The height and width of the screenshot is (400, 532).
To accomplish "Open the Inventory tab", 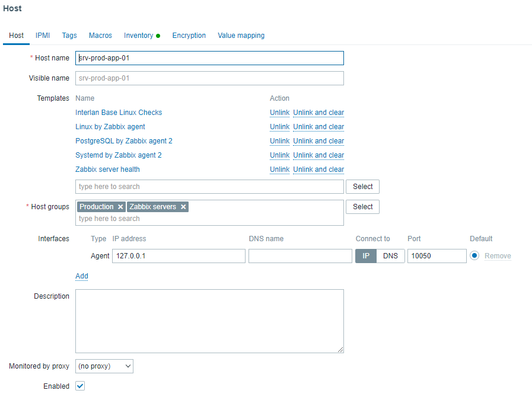I will (139, 36).
